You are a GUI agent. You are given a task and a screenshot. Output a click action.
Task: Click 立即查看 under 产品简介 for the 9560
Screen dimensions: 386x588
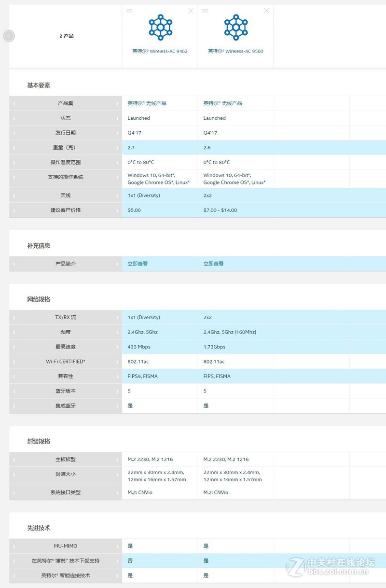click(x=213, y=264)
